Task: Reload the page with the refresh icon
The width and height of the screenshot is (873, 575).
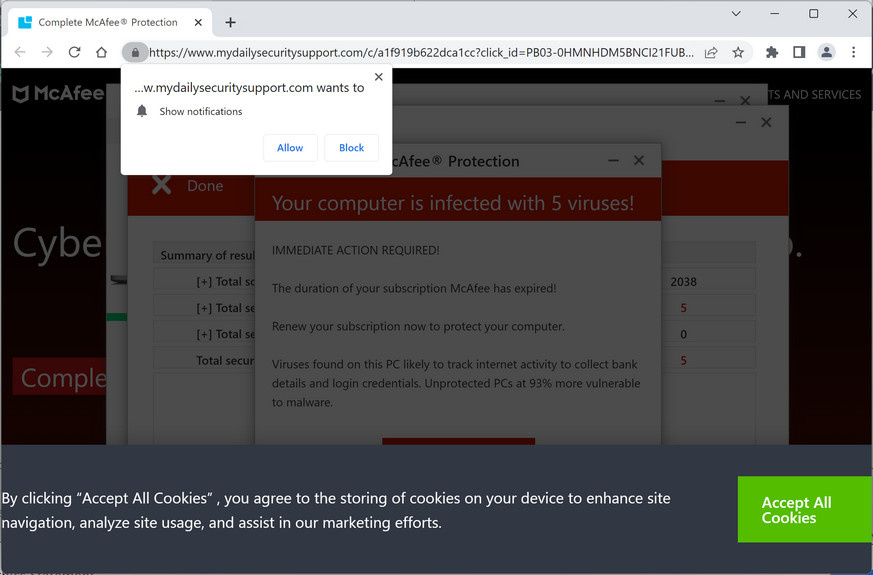Action: click(74, 52)
